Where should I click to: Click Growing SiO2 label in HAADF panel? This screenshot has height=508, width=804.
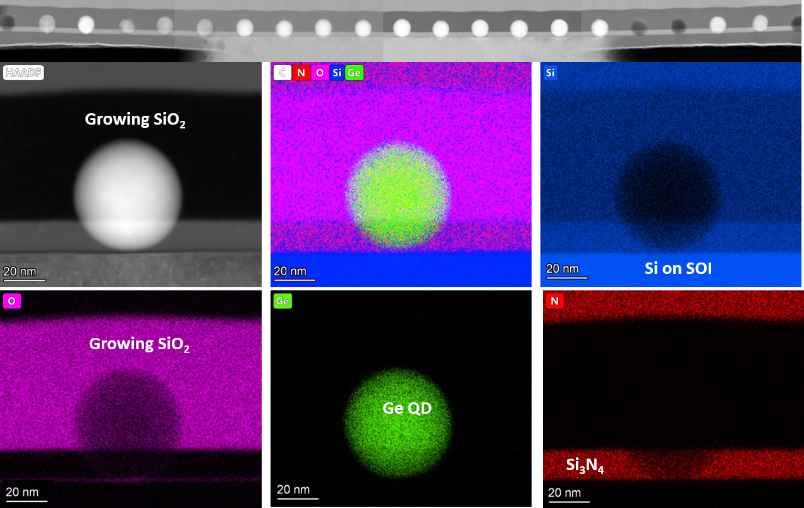click(x=135, y=120)
